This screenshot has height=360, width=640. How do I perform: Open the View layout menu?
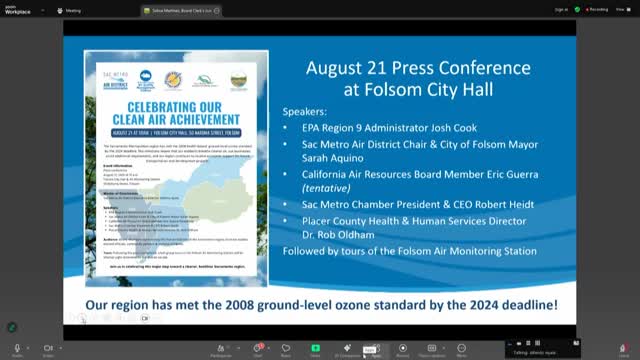[x=623, y=9]
